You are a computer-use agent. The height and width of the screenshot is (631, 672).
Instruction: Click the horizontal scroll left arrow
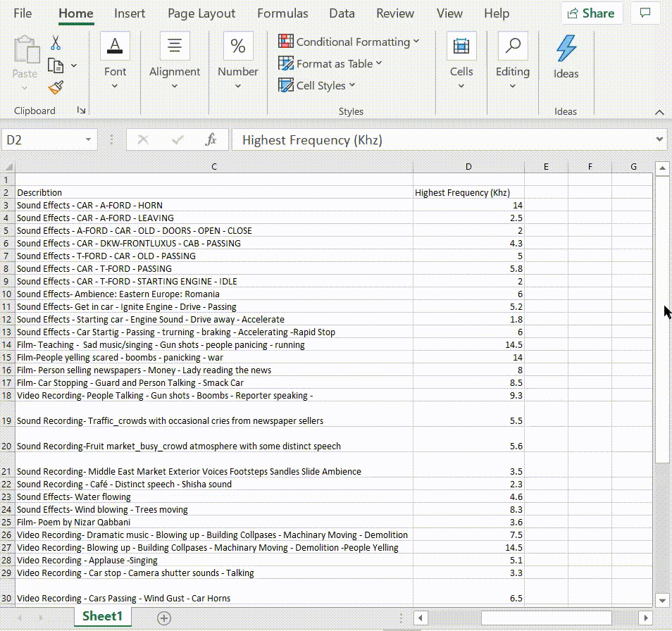click(421, 618)
